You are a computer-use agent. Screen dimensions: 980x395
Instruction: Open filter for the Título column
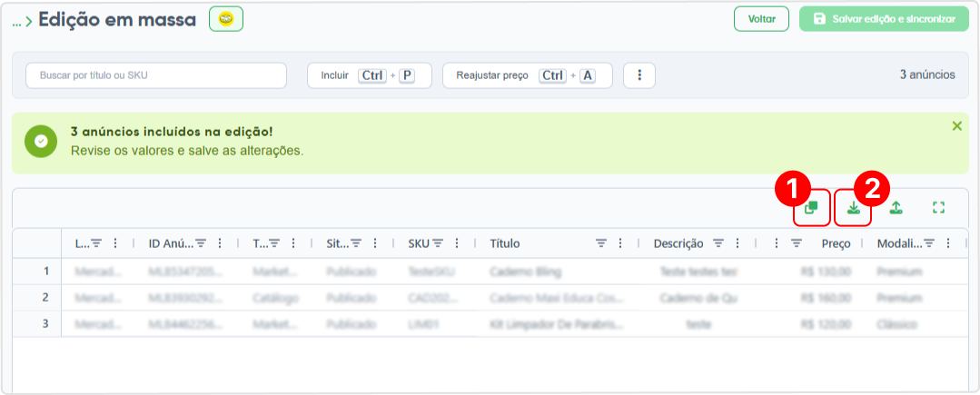click(x=601, y=243)
